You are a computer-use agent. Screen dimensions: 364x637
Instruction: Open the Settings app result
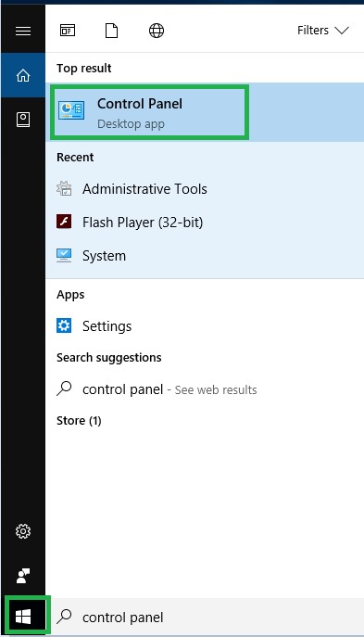point(205,326)
